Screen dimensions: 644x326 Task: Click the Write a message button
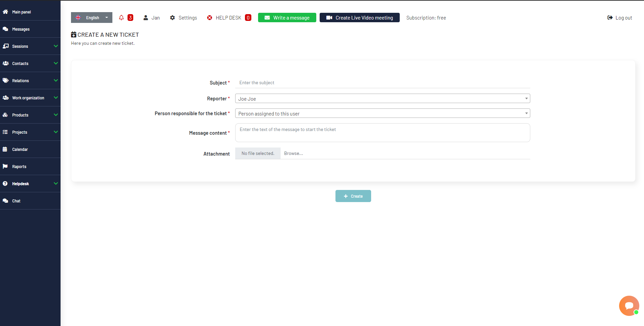point(287,18)
